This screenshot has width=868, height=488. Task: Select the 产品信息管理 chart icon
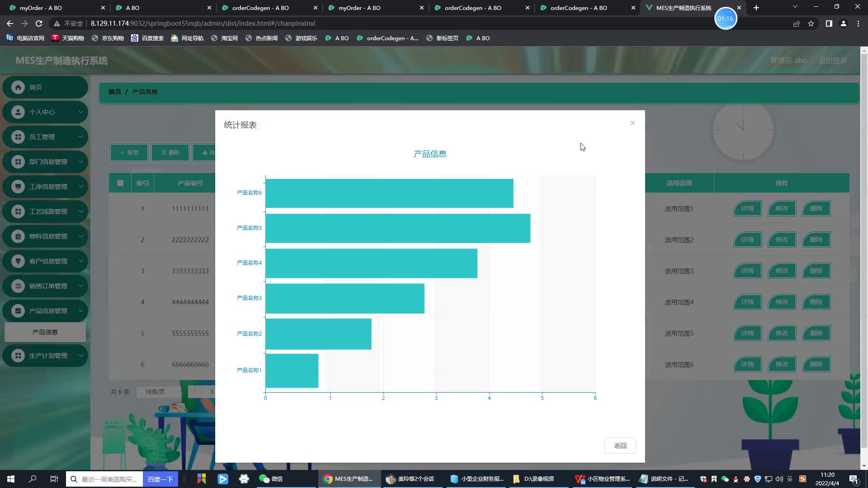pos(18,310)
